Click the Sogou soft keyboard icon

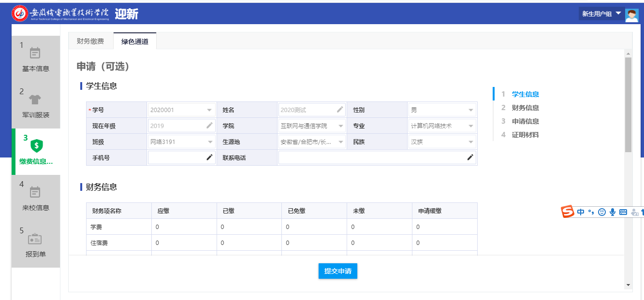coord(623,212)
